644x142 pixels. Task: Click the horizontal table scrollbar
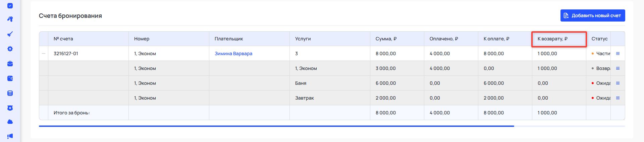276,126
